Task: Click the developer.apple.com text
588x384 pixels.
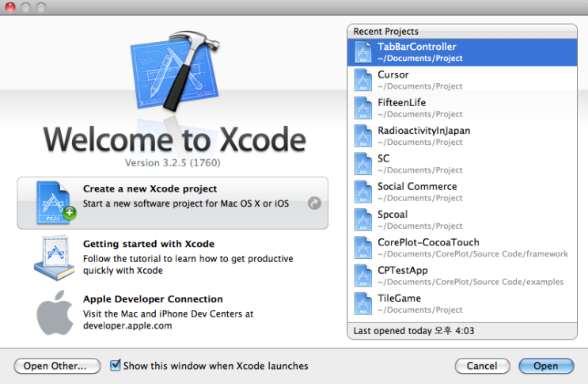Action: pos(127,325)
